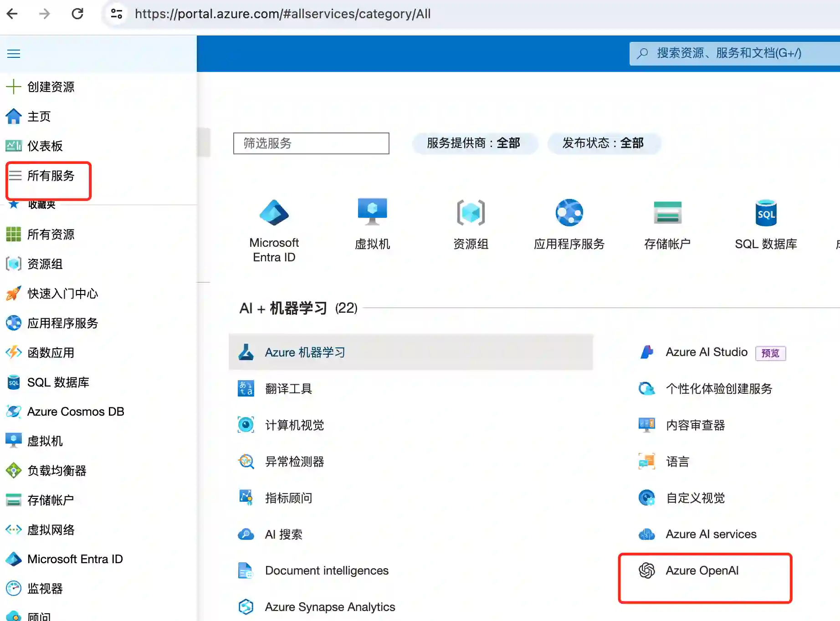Click the 监视器 gauge icon
Viewport: 840px width, 621px height.
(x=14, y=588)
